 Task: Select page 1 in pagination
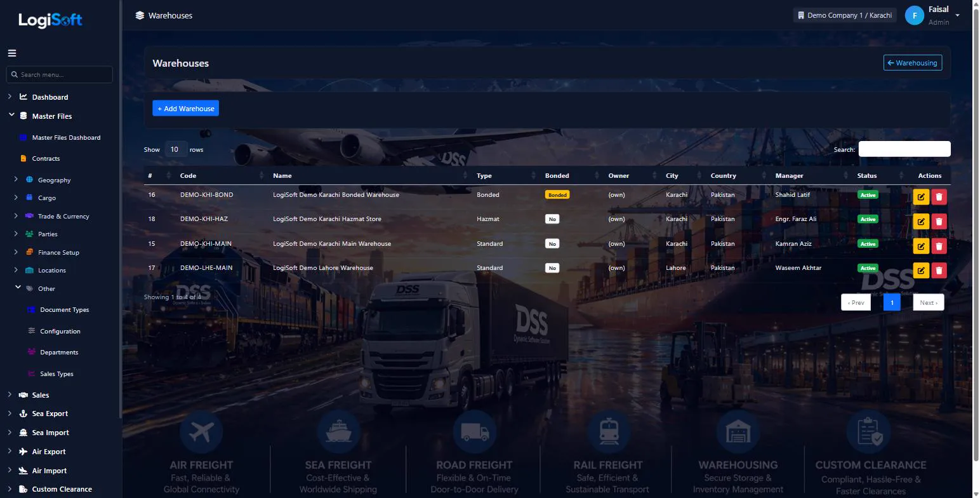tap(892, 302)
